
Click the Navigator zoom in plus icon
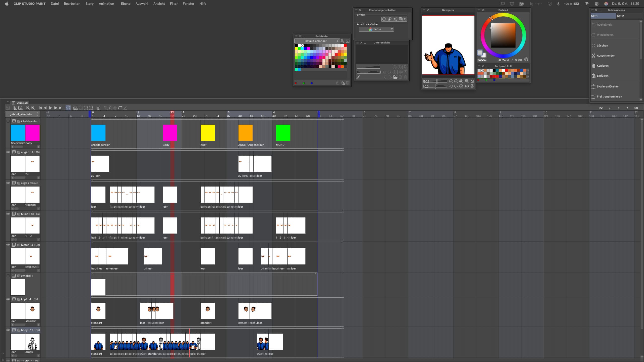pyautogui.click(x=456, y=81)
